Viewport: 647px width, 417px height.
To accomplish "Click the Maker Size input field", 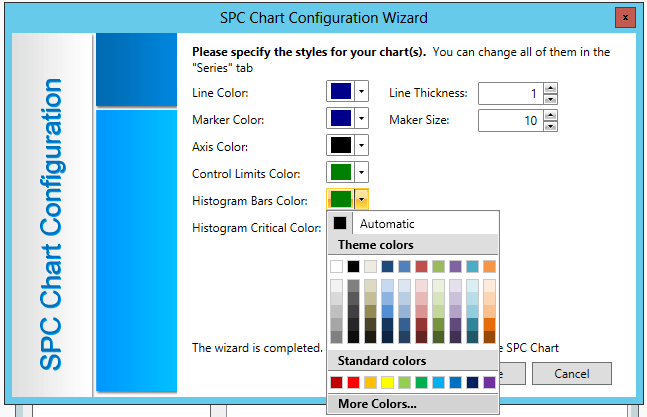I will pyautogui.click(x=509, y=121).
